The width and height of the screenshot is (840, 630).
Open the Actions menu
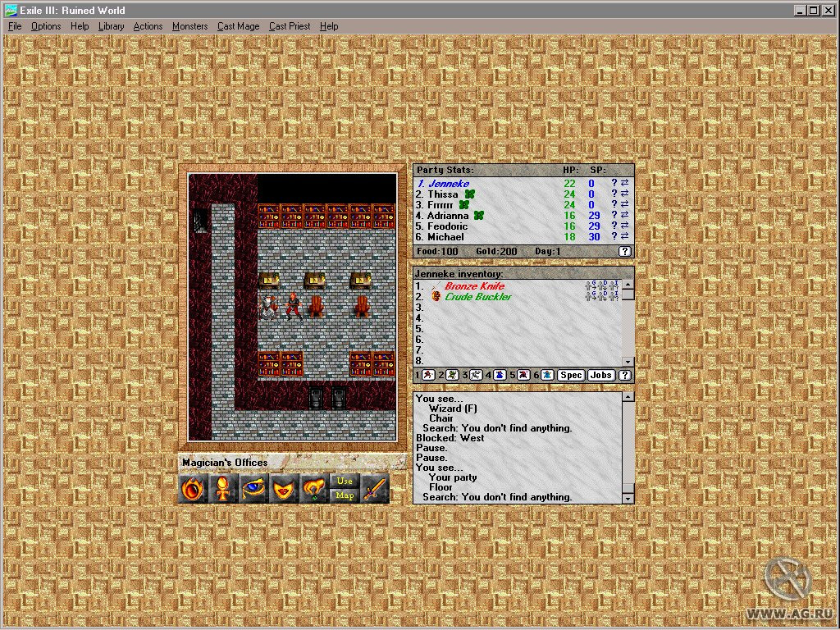148,26
